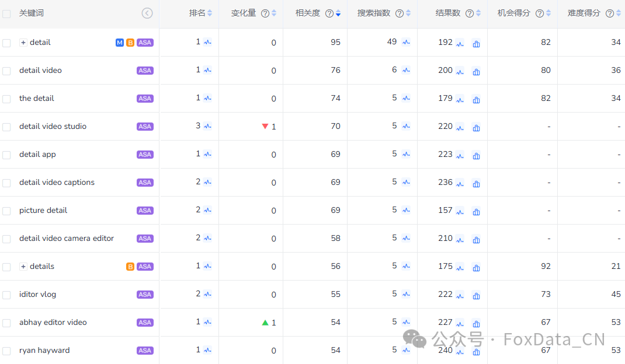The image size is (625, 364).
Task: Open search index trend chart for 'detail video'
Action: [407, 71]
